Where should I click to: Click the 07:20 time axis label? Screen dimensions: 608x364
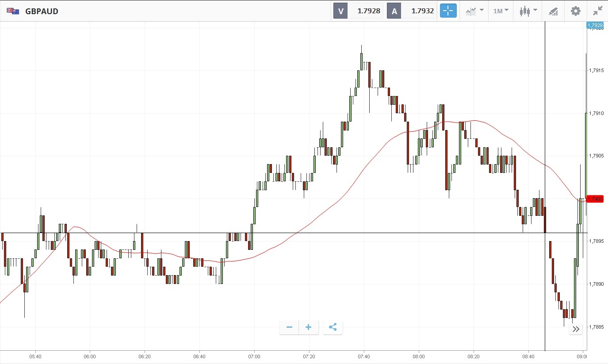[309, 356]
